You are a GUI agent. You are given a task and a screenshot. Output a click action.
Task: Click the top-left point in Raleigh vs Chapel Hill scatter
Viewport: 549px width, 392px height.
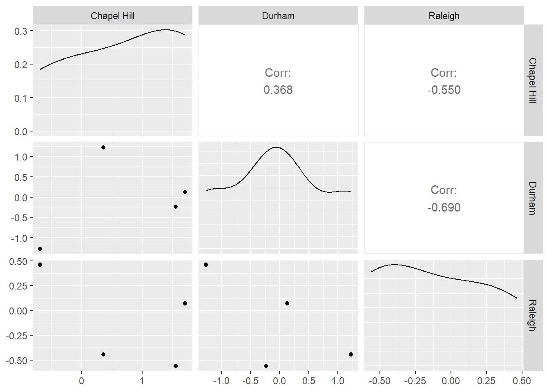(x=40, y=265)
